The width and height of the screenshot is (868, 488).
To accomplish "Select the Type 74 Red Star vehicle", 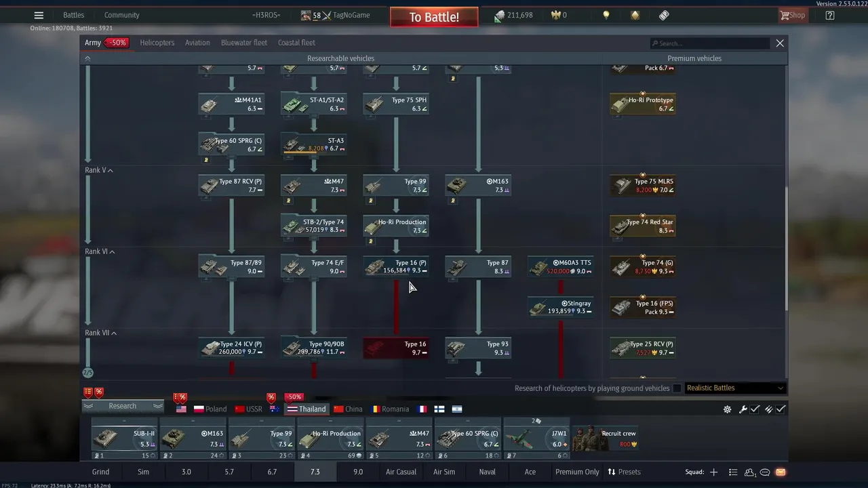I will tap(642, 226).
